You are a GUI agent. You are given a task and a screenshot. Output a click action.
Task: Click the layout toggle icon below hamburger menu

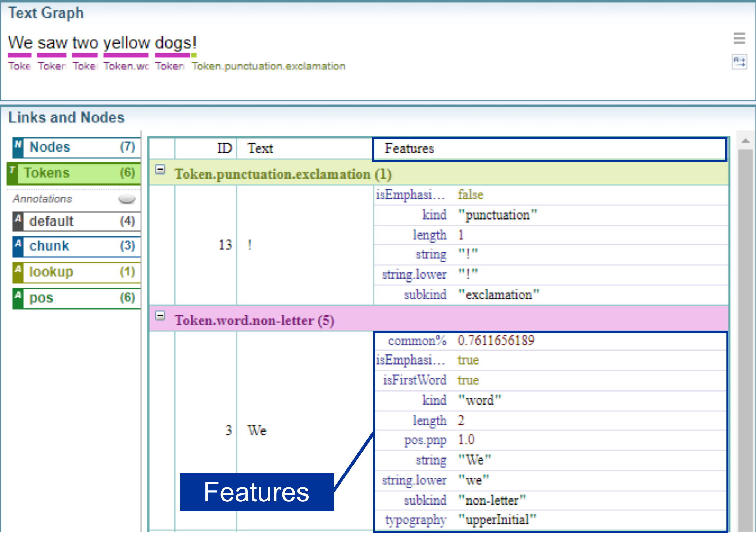(x=739, y=62)
